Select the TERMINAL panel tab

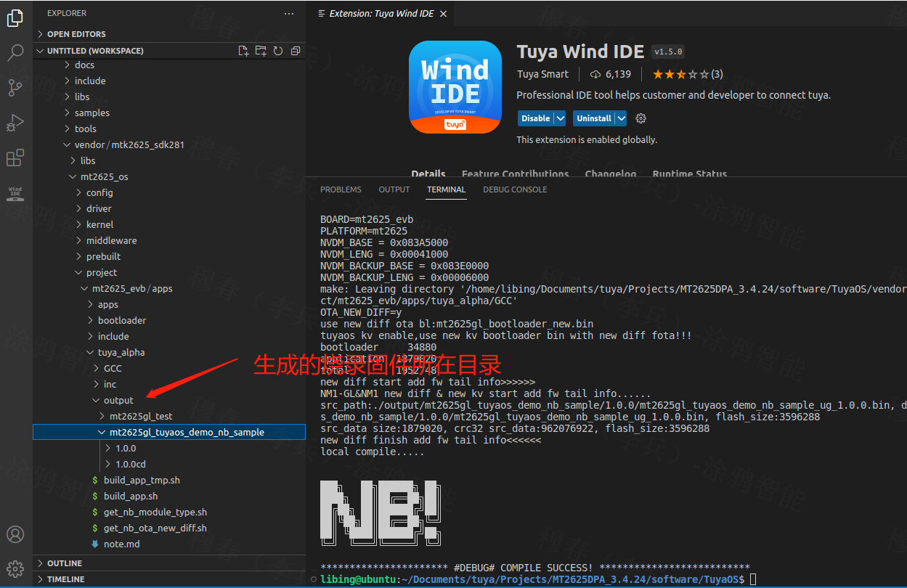pyautogui.click(x=446, y=189)
